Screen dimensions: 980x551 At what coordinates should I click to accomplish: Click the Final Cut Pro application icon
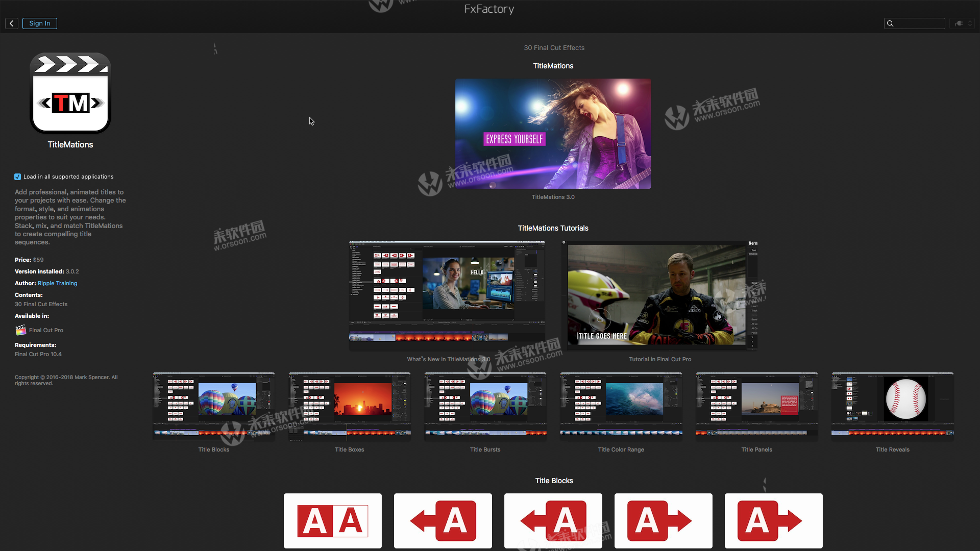[20, 330]
